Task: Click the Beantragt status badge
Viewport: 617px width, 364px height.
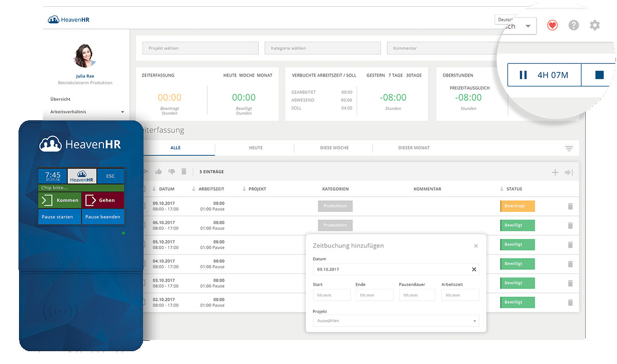Action: tap(517, 206)
